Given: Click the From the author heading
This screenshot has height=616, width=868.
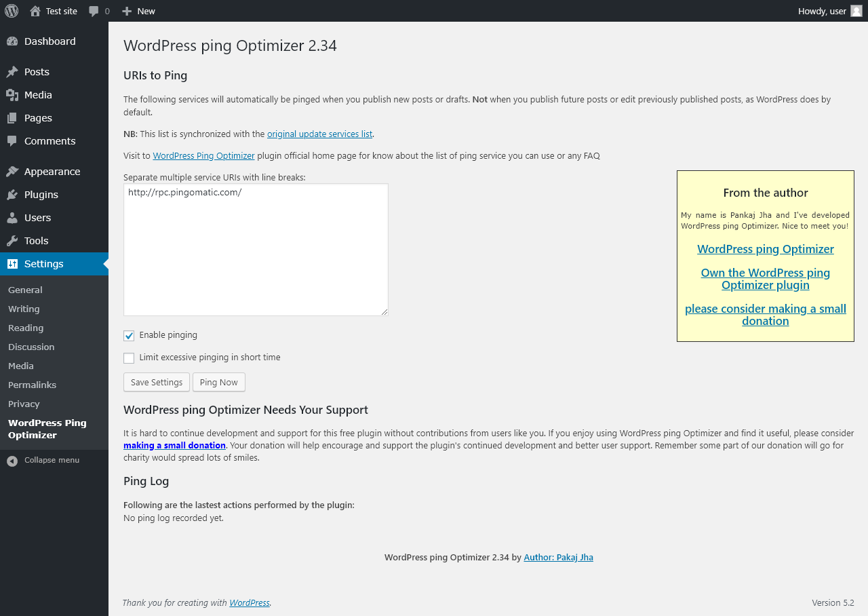Looking at the screenshot, I should (766, 193).
